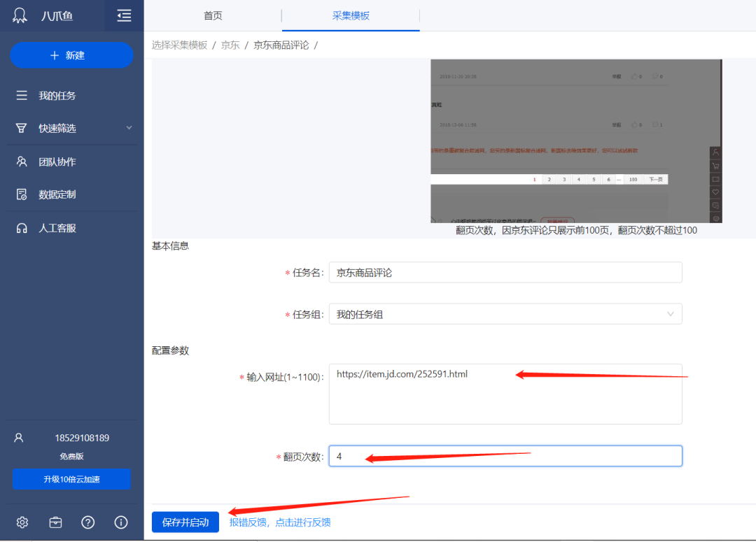Open settings gear icon in sidebar
756x542 pixels.
tap(22, 522)
